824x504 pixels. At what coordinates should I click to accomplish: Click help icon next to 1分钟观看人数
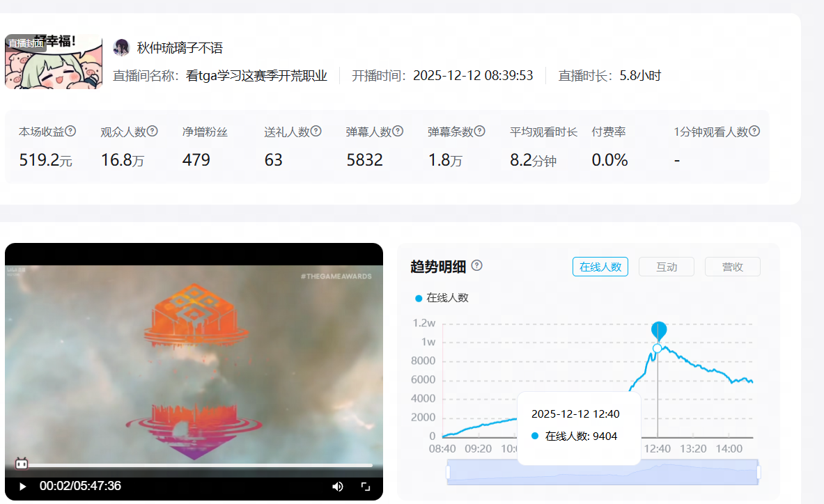click(x=754, y=131)
